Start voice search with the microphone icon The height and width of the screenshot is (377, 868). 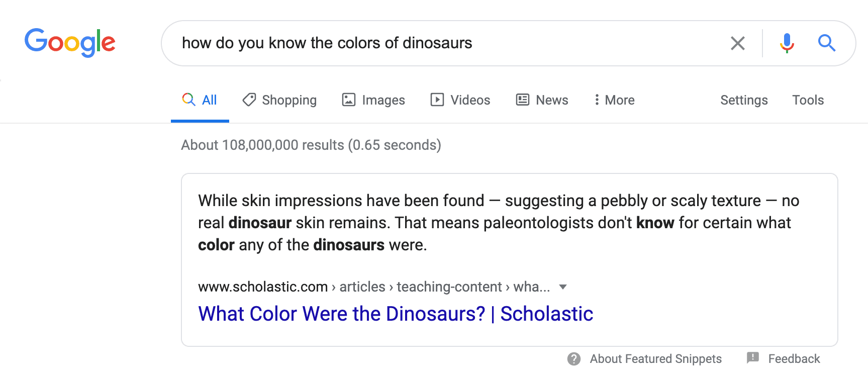point(787,43)
